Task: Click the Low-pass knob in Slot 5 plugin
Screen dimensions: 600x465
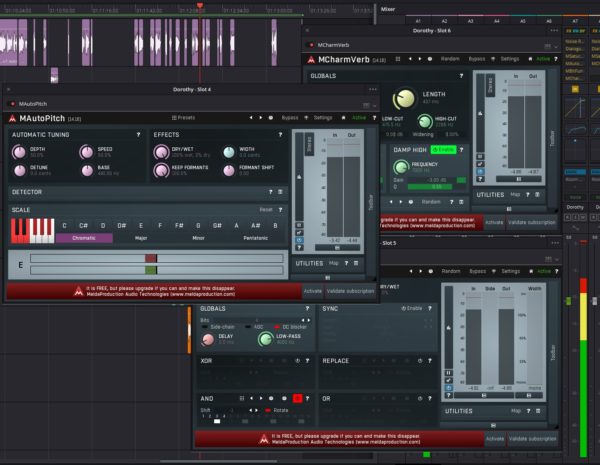Action: [x=264, y=339]
